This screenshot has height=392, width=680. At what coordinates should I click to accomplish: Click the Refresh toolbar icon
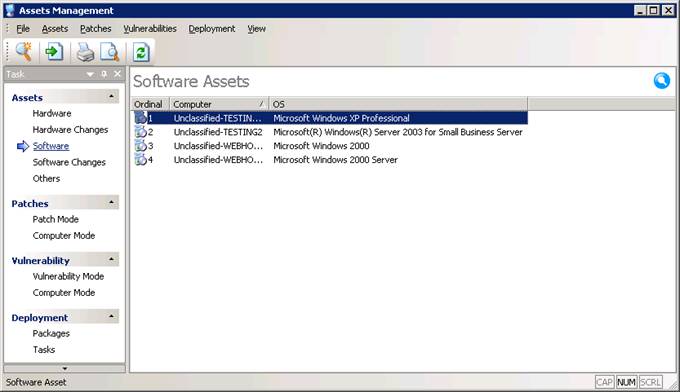(x=141, y=52)
